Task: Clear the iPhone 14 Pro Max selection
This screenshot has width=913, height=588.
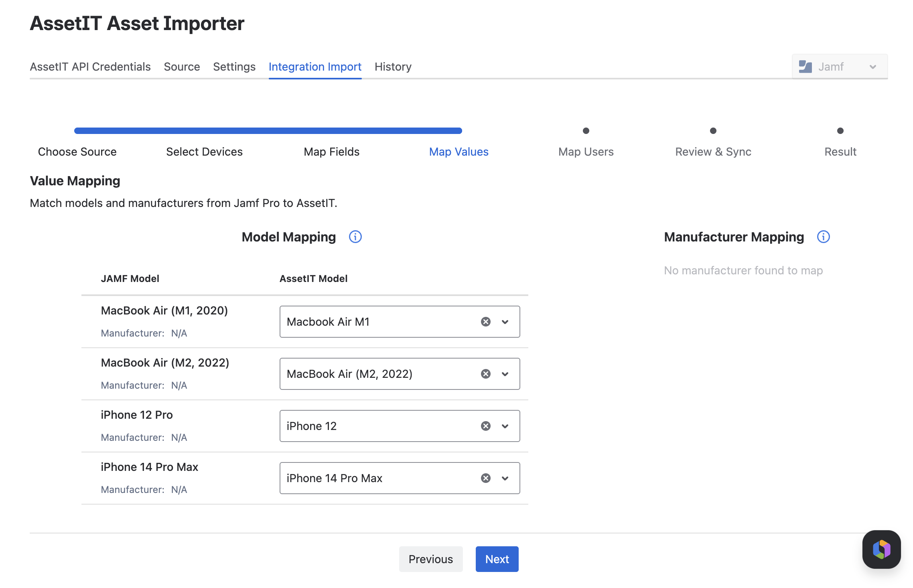Action: [485, 478]
